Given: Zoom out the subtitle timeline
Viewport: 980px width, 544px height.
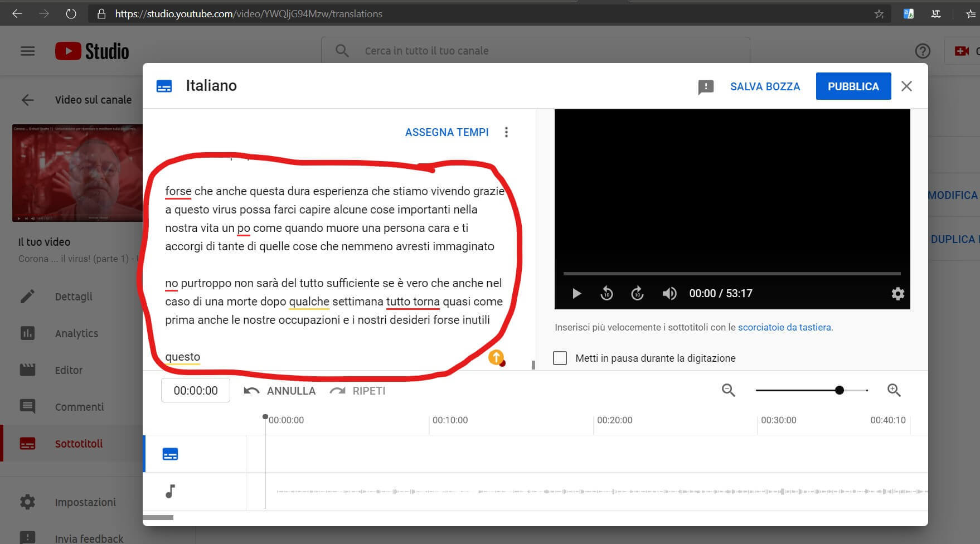Looking at the screenshot, I should click(728, 390).
